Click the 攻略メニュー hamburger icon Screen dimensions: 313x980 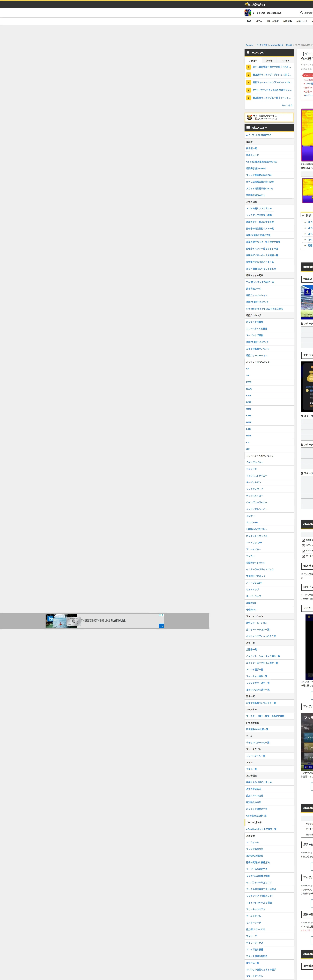[x=248, y=128]
